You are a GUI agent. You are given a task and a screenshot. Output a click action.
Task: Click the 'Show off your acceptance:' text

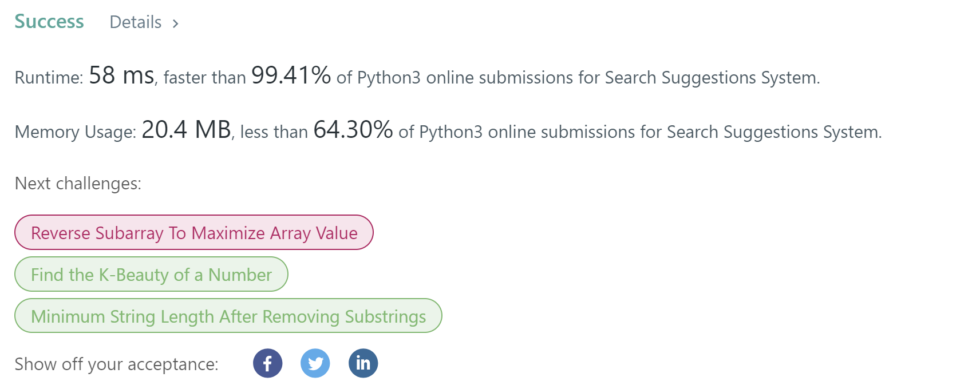coord(116,364)
